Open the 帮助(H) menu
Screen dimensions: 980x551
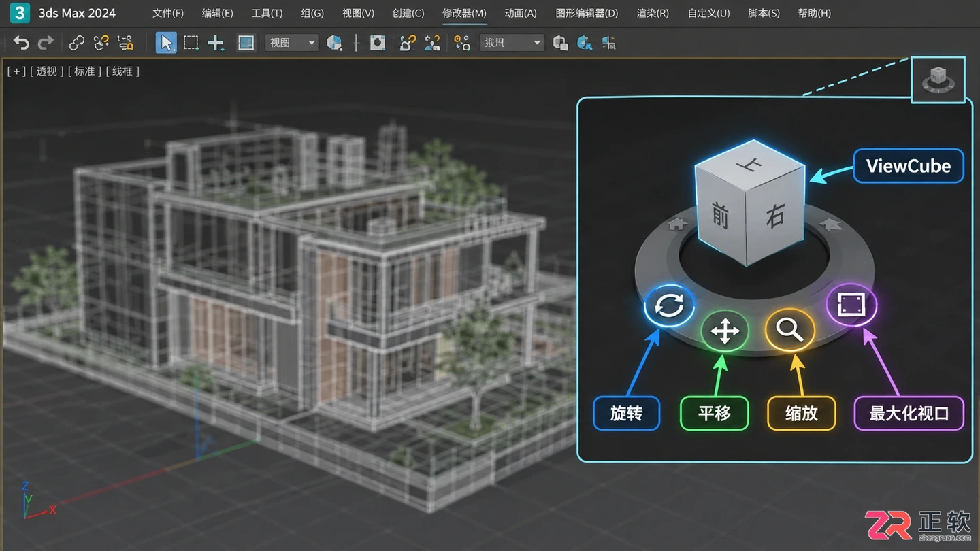click(814, 13)
